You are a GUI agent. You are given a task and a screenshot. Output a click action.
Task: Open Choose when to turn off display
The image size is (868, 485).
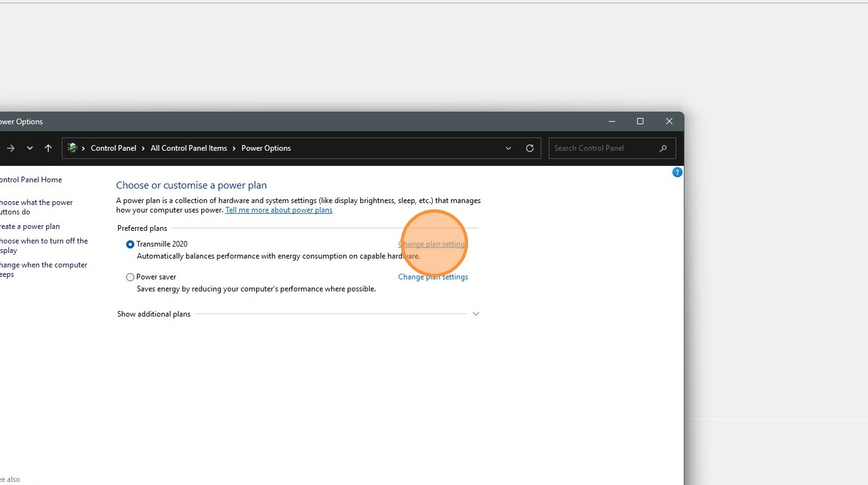tap(44, 246)
